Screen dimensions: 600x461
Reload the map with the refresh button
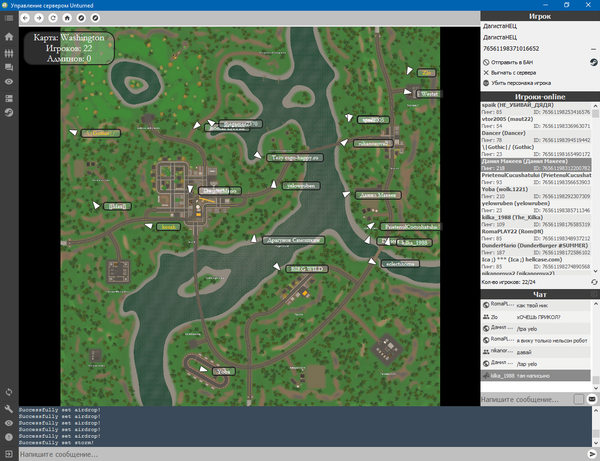[x=52, y=18]
